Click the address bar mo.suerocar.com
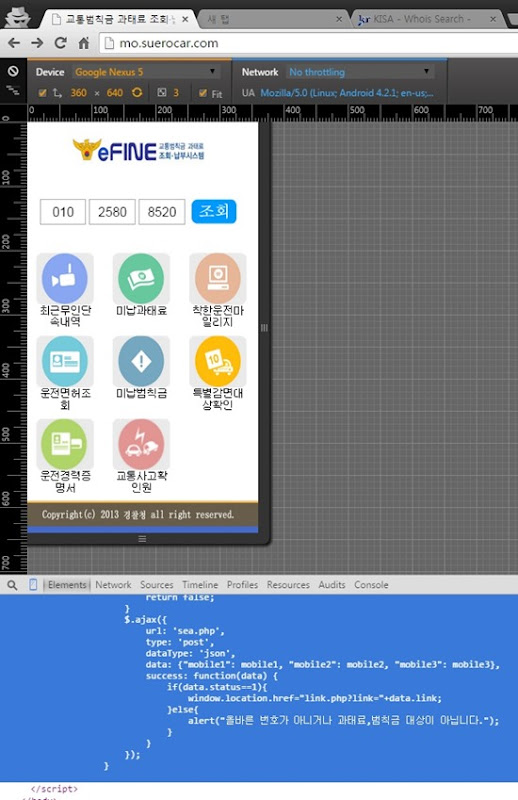The width and height of the screenshot is (518, 800). (306, 43)
